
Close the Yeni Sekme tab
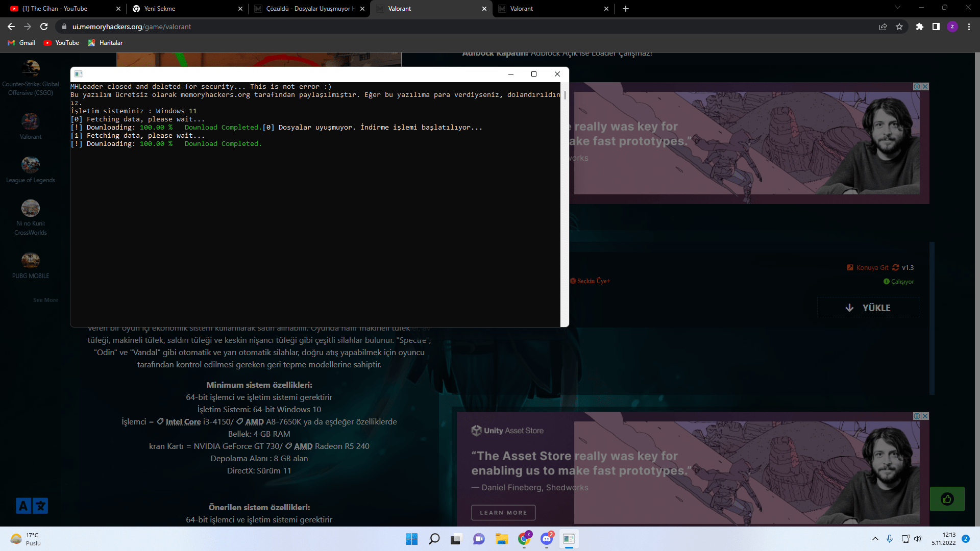pyautogui.click(x=240, y=9)
